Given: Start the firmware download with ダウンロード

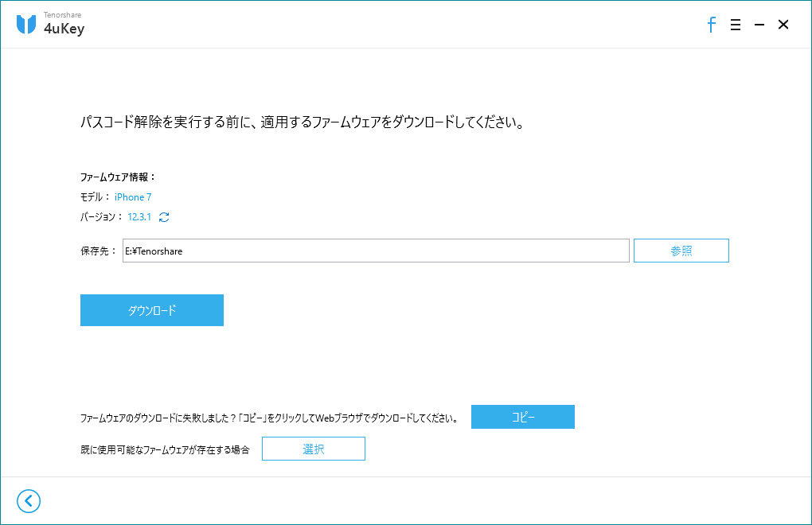Looking at the screenshot, I should [x=151, y=309].
